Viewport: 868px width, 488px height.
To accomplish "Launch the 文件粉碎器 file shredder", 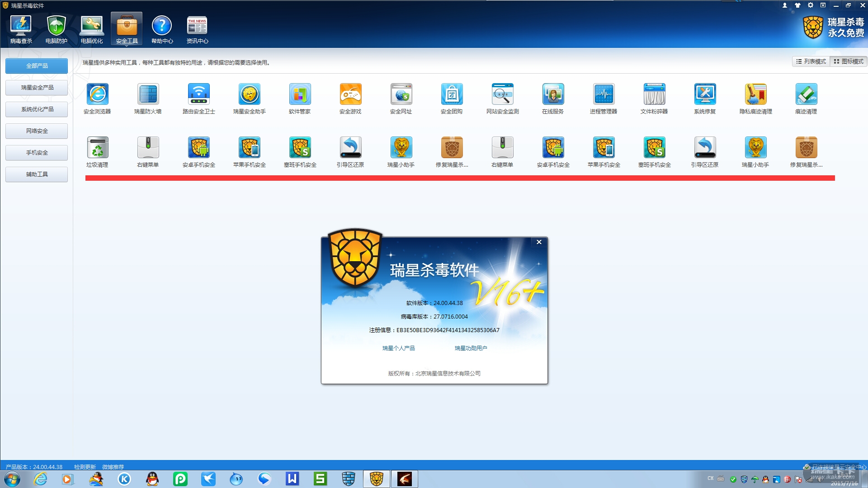I will click(x=654, y=95).
